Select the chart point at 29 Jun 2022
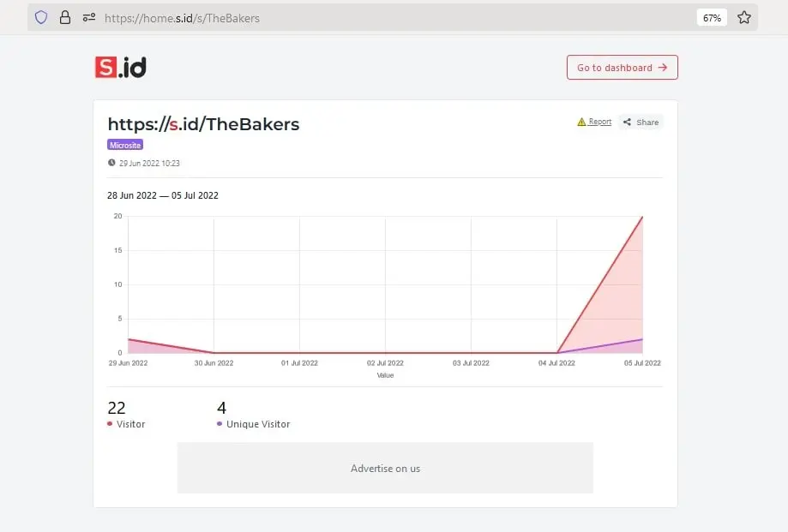Screen dimensions: 788x532 [x=129, y=339]
